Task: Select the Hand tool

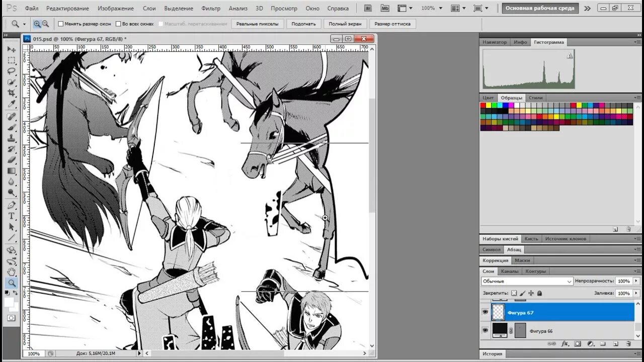Action: [12, 272]
